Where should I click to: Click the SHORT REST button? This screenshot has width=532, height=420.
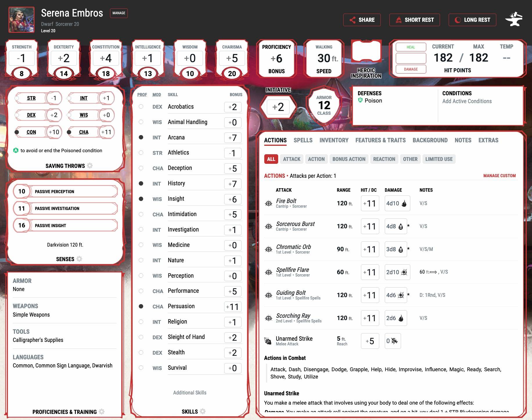pos(415,20)
